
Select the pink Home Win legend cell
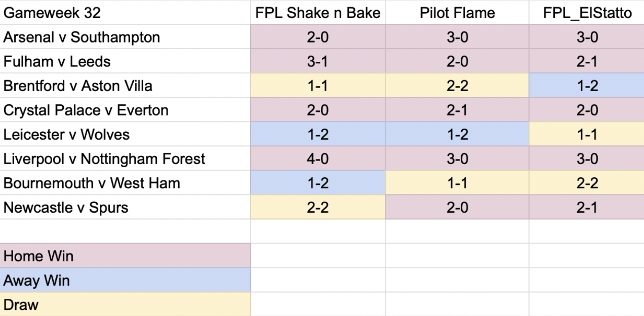point(125,256)
